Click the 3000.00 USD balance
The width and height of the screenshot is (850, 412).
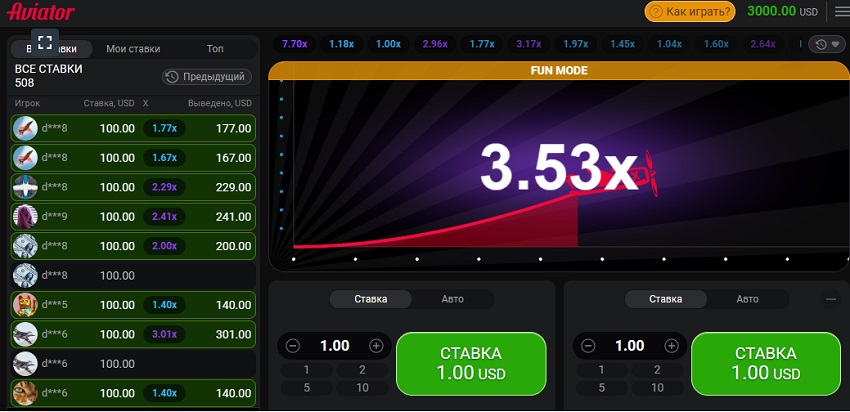click(x=782, y=11)
